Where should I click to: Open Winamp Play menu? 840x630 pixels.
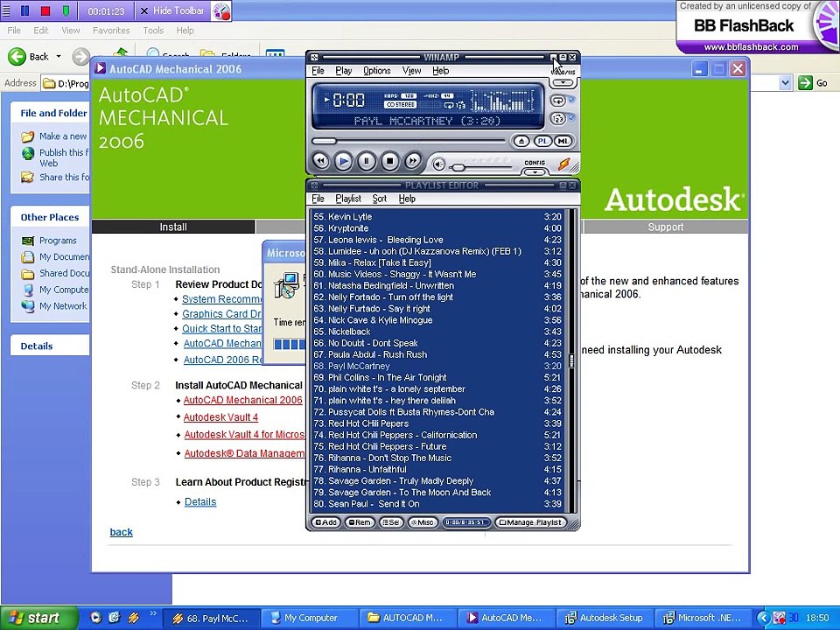point(343,71)
